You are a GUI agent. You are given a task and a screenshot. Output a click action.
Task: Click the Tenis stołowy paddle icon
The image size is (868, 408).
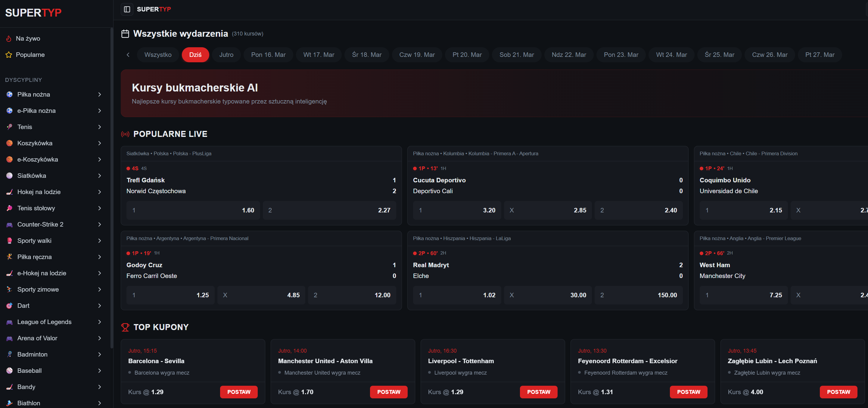tap(9, 208)
